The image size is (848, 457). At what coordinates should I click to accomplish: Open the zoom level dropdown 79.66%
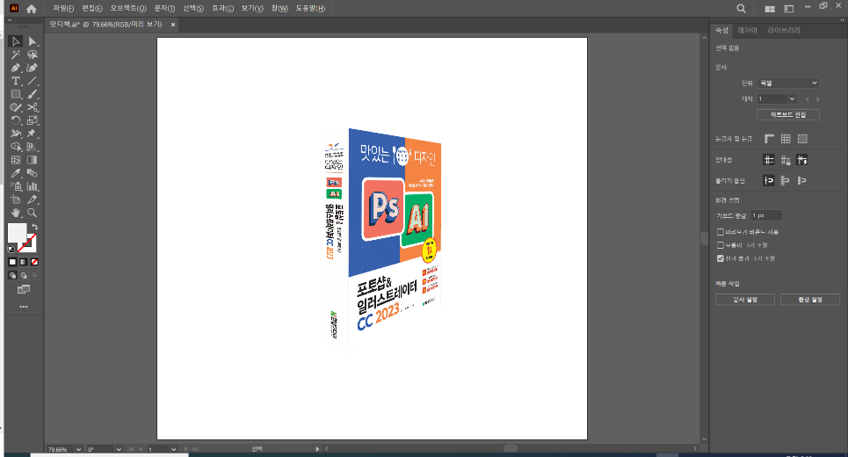tap(78, 449)
